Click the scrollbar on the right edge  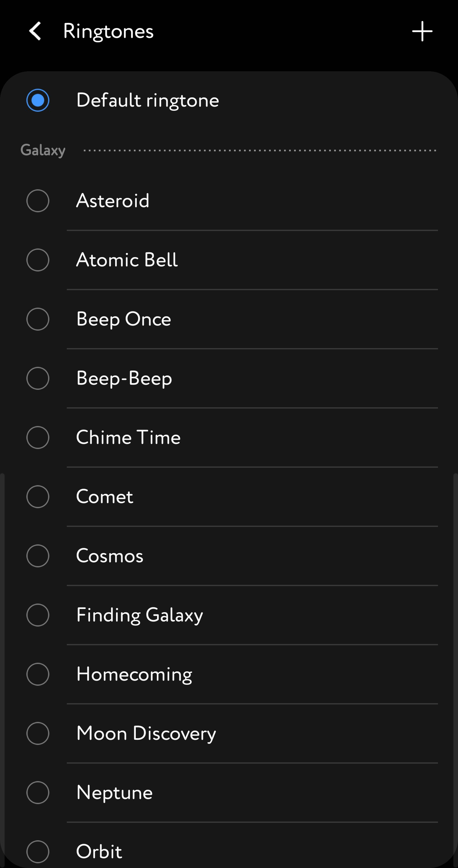(455, 657)
